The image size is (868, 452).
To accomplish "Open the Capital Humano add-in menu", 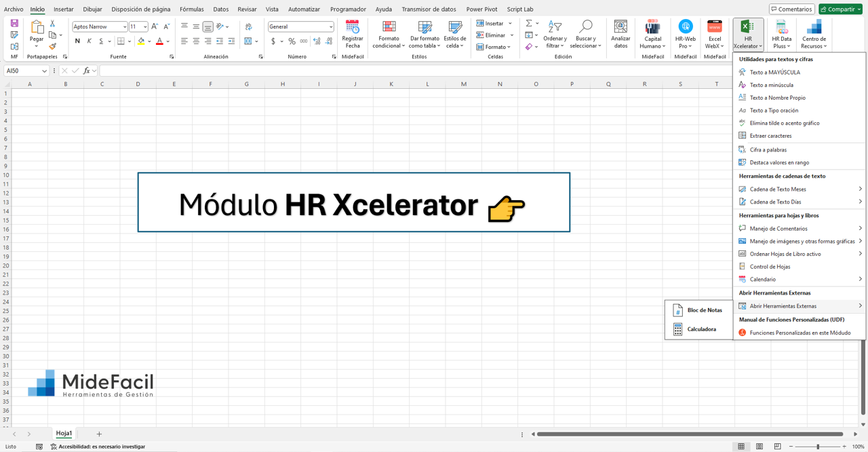I will click(x=652, y=34).
